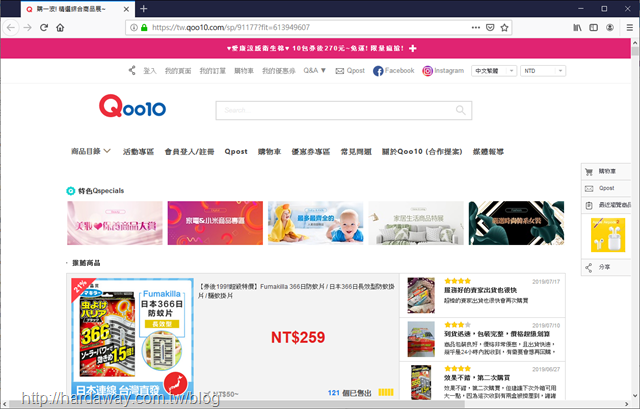Click the share icon beside 登入
Image resolution: width=640 pixels, height=409 pixels.
(132, 71)
